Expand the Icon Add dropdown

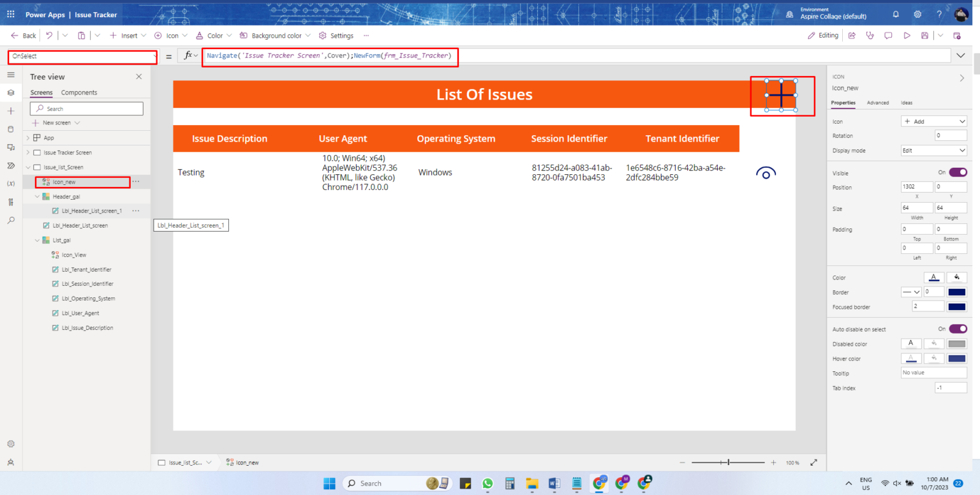coord(933,121)
